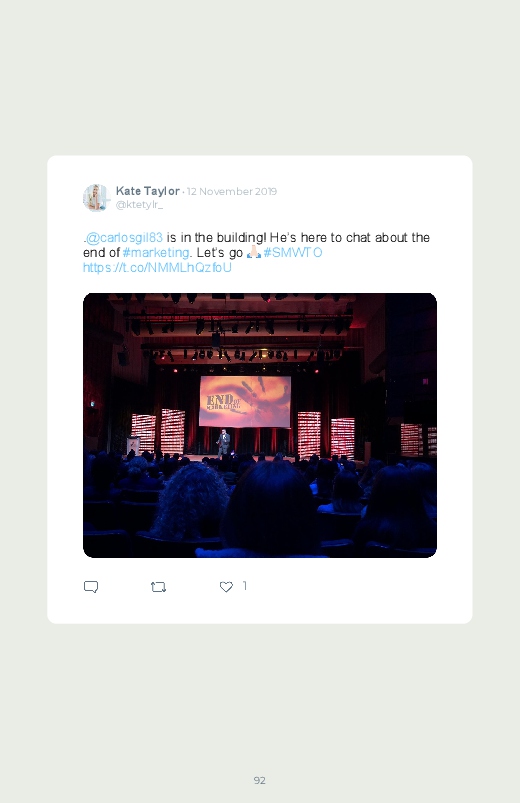This screenshot has height=803, width=520.
Task: Open the conference stage photo
Action: pos(260,425)
